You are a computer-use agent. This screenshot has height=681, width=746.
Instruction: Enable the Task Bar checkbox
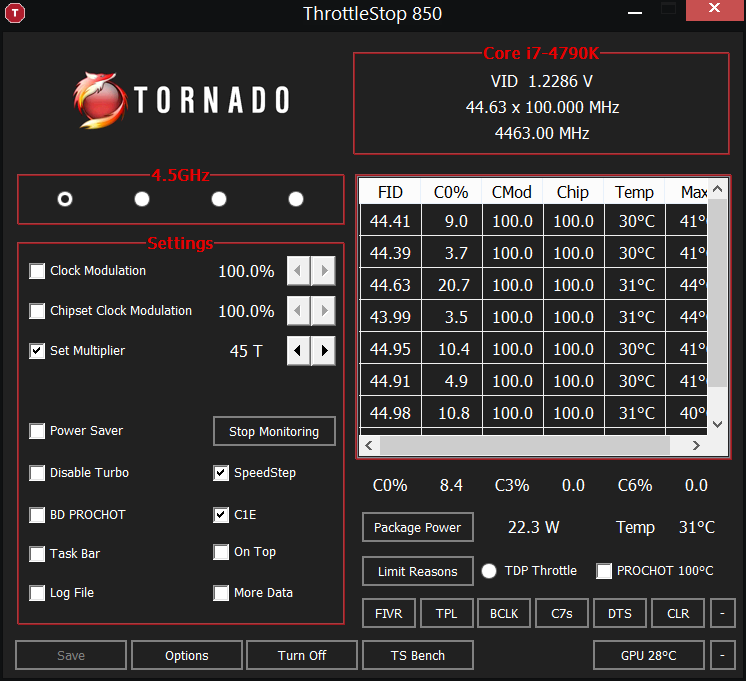click(x=37, y=554)
